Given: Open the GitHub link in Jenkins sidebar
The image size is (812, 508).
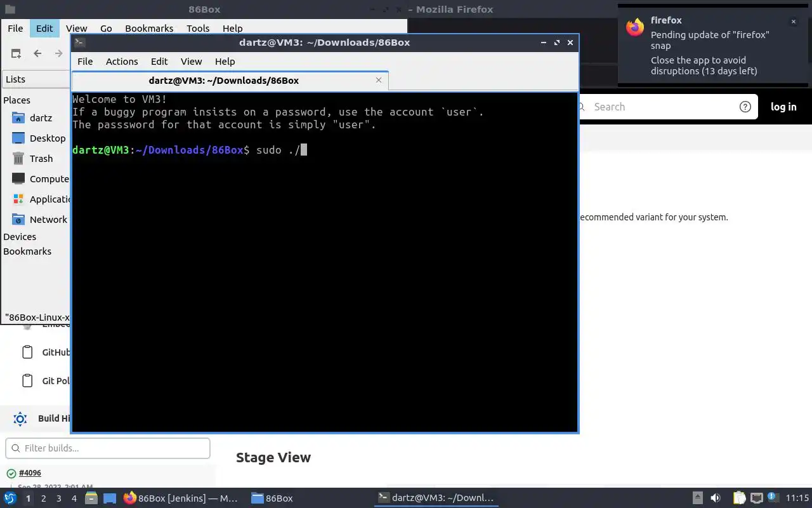Looking at the screenshot, I should [x=45, y=352].
